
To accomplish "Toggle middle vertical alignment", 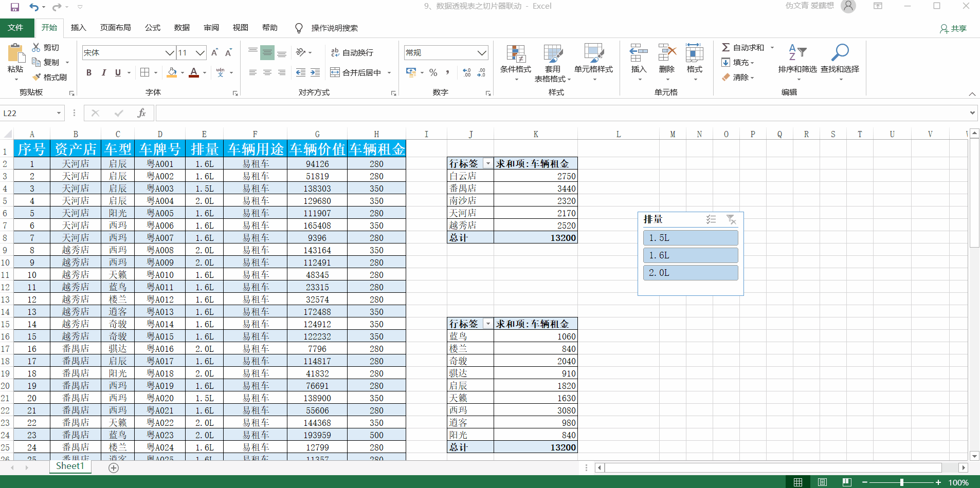I will tap(267, 52).
